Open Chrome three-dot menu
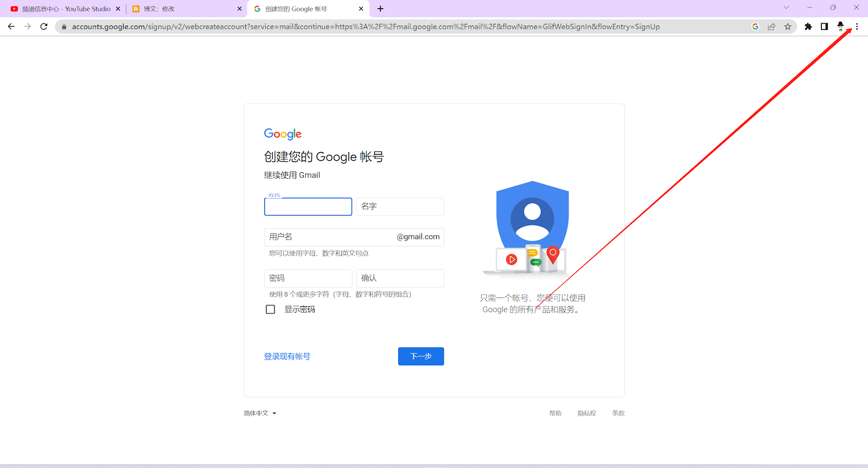This screenshot has width=868, height=468. click(857, 27)
